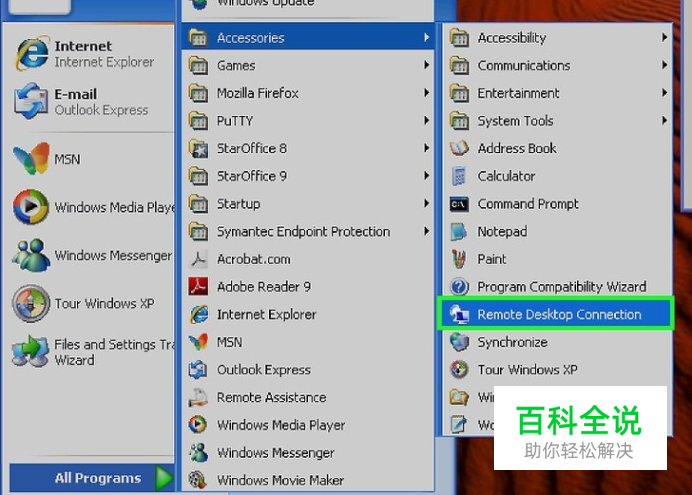The height and width of the screenshot is (495, 692).
Task: Open Windows Media Player in All Programs list
Action: [308, 425]
